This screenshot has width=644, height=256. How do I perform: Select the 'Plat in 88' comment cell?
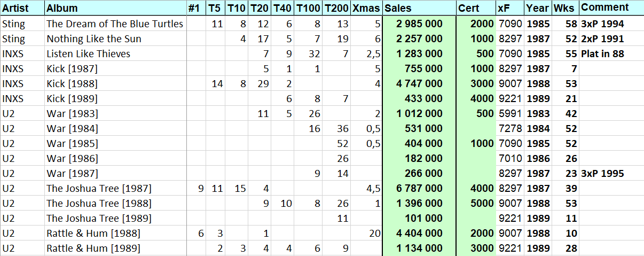click(x=611, y=54)
